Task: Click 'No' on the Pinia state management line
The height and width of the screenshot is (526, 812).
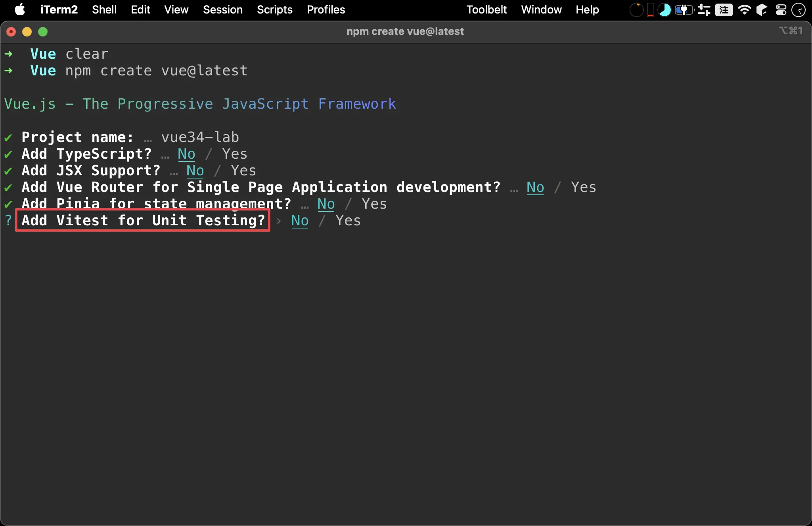Action: [x=326, y=204]
